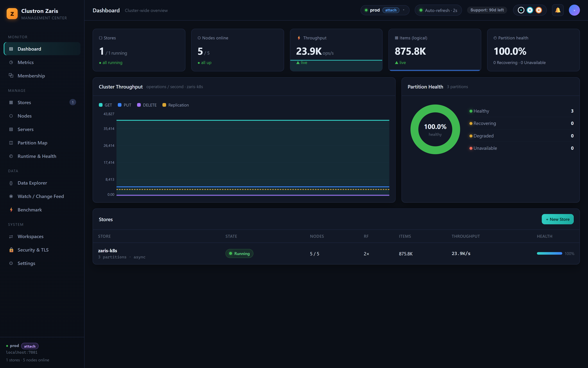Screen dimensions: 588x368
Task: Click the zaris-k8s health progress bar
Action: pyautogui.click(x=549, y=253)
